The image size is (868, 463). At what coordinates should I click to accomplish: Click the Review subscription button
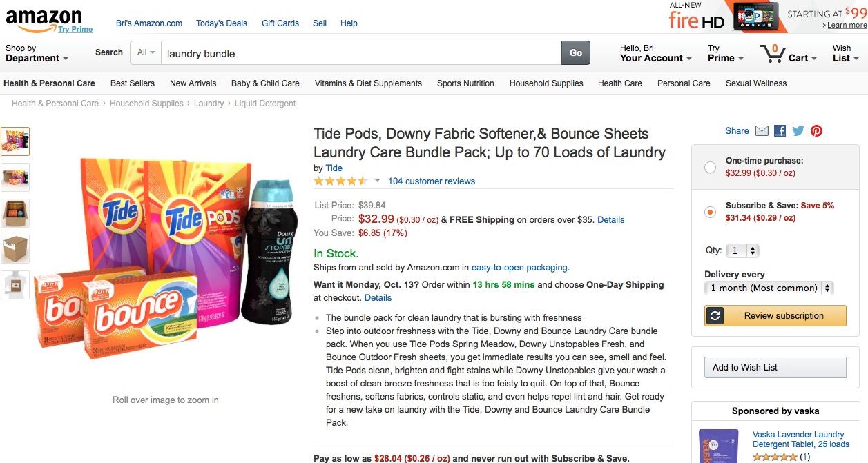coord(775,316)
